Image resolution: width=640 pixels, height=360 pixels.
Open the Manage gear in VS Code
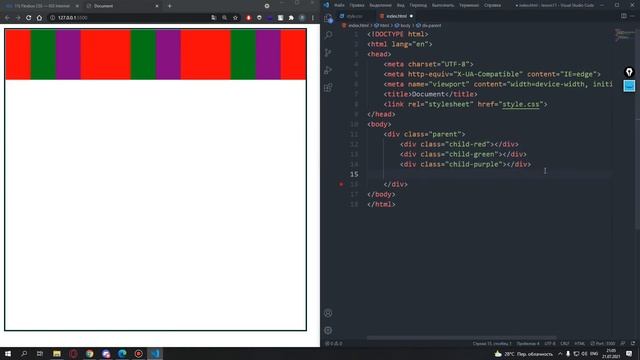328,330
